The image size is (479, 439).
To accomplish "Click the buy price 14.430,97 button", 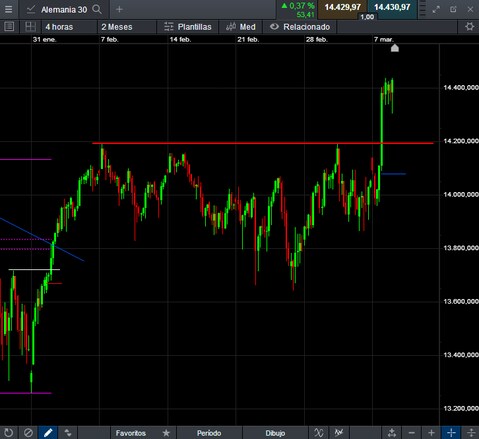I will (x=392, y=8).
